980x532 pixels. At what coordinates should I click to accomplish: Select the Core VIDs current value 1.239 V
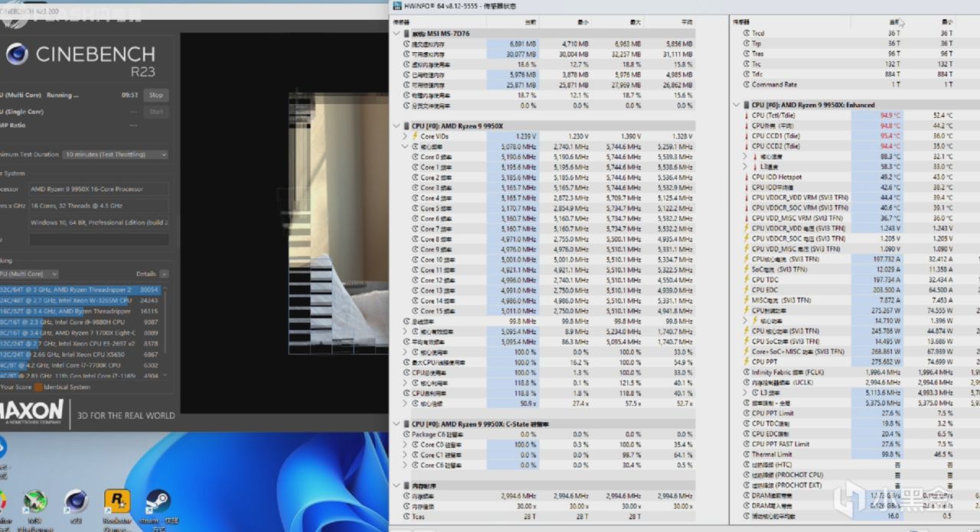(526, 135)
